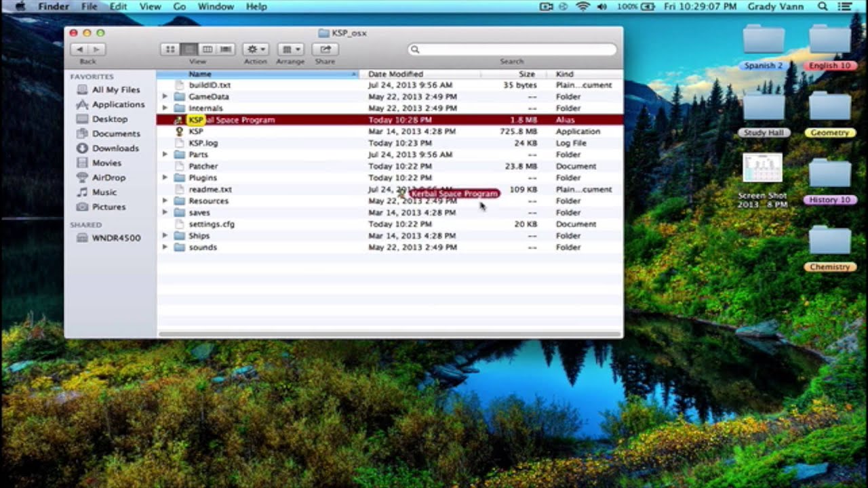Select the Spanish 2 desktop folder
The height and width of the screenshot is (488, 868).
click(764, 46)
